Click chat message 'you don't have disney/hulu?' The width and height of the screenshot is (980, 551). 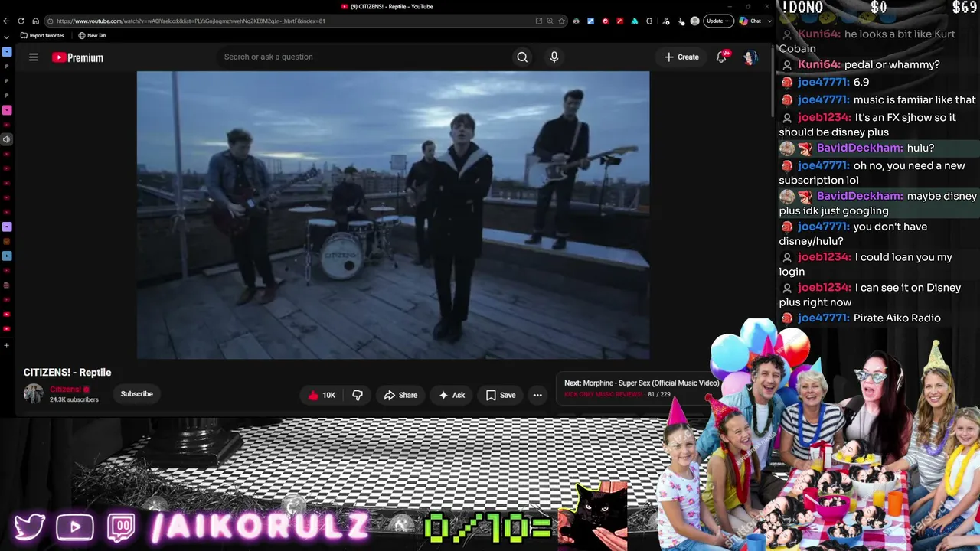853,233
